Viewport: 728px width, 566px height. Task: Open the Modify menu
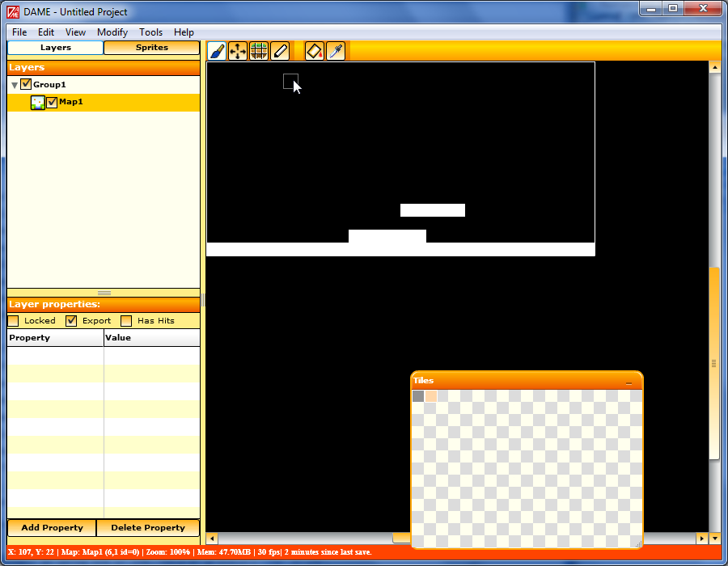[112, 32]
